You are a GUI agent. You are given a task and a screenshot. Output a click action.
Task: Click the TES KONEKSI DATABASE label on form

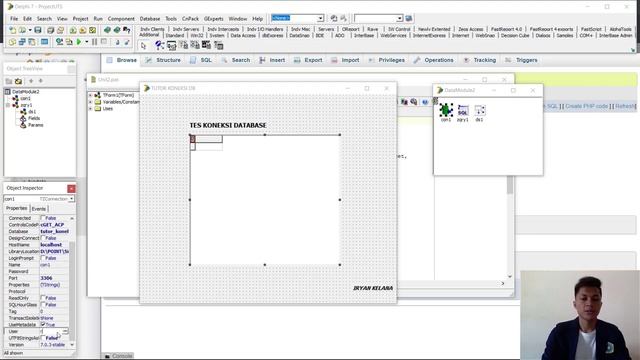(x=228, y=125)
